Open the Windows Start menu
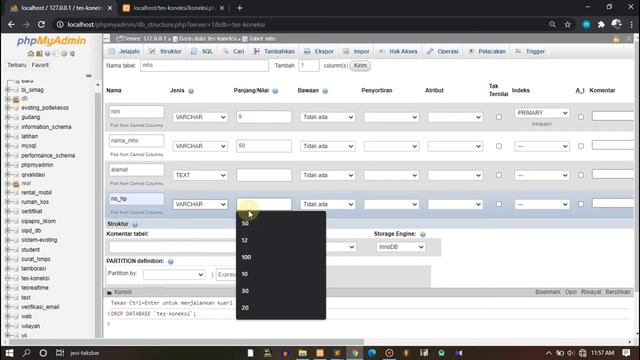Image resolution: width=640 pixels, height=360 pixels. (9, 353)
